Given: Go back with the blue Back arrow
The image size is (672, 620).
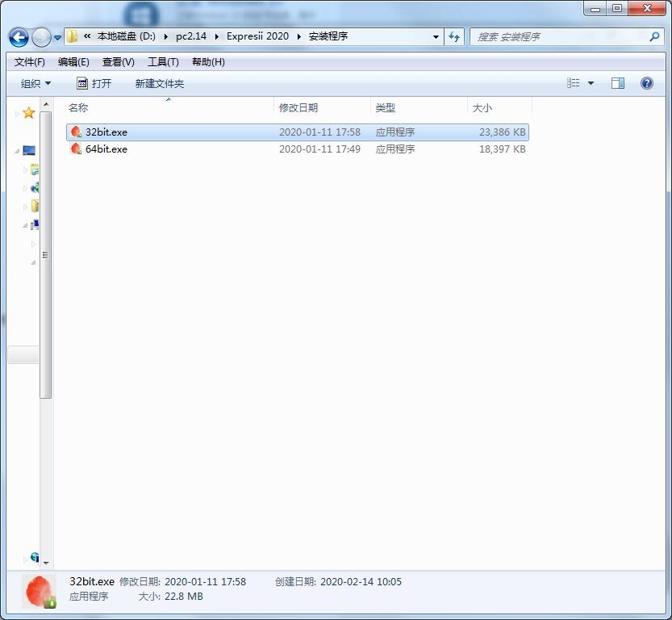Looking at the screenshot, I should coord(19,37).
